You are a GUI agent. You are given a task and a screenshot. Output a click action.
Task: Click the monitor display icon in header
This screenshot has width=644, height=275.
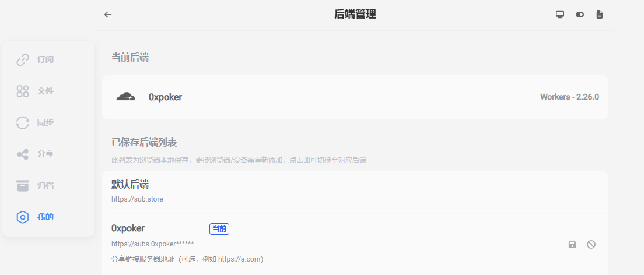(560, 15)
